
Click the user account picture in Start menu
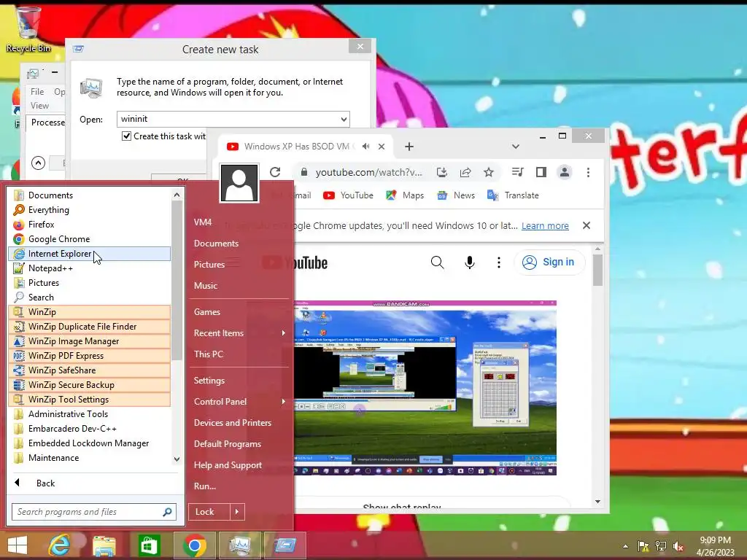[x=239, y=183]
